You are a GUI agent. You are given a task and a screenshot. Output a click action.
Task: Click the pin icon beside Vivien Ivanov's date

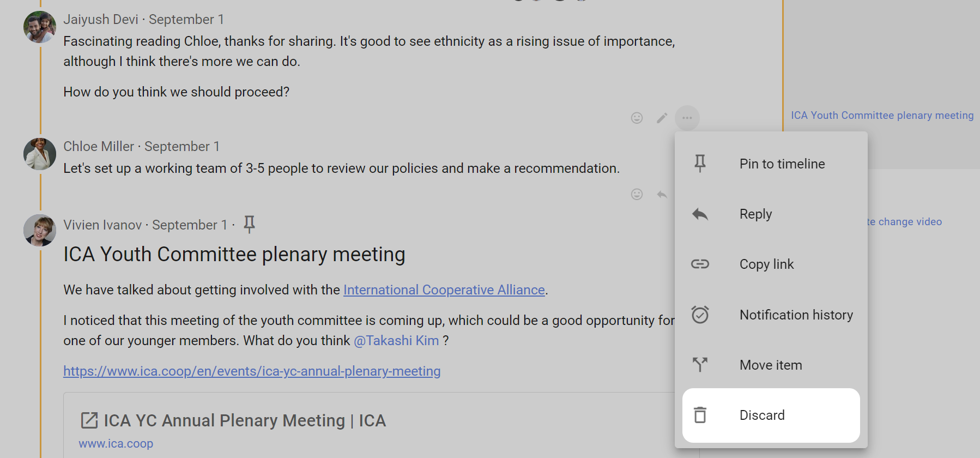(x=249, y=224)
